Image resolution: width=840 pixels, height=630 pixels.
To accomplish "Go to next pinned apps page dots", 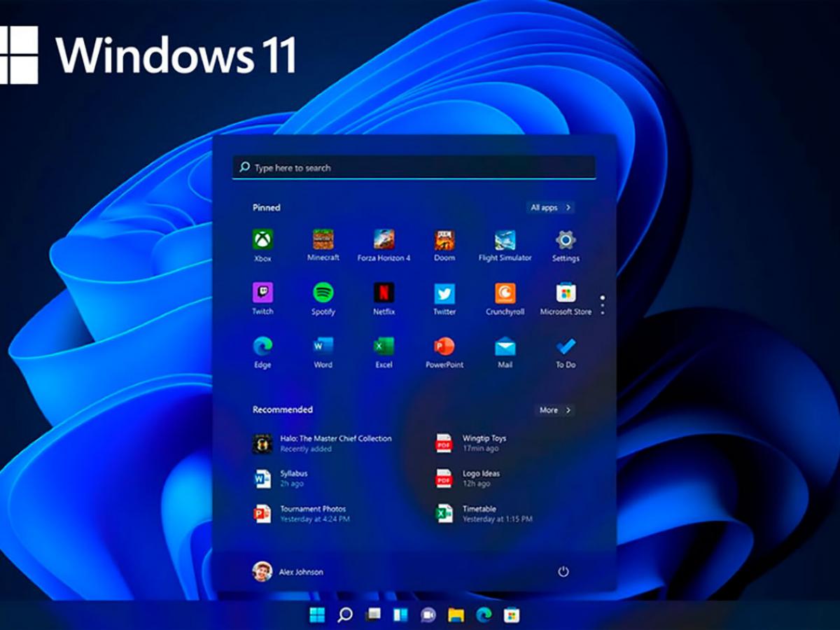I will (x=603, y=304).
